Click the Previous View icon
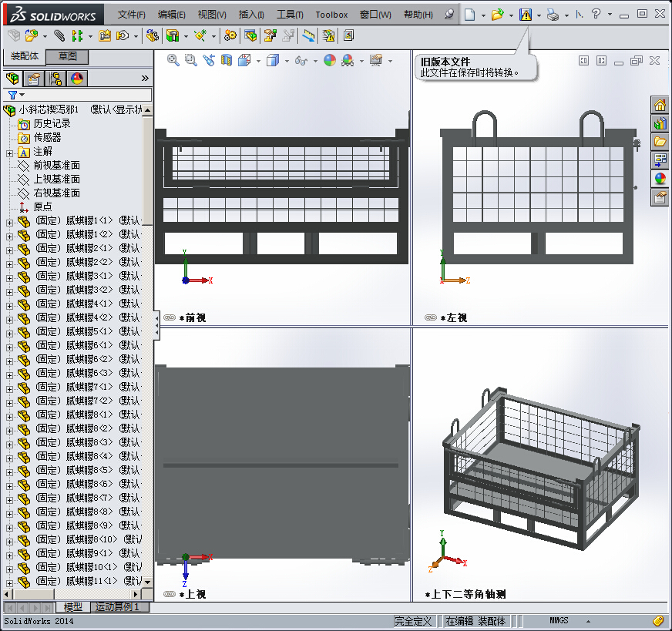 (x=209, y=60)
